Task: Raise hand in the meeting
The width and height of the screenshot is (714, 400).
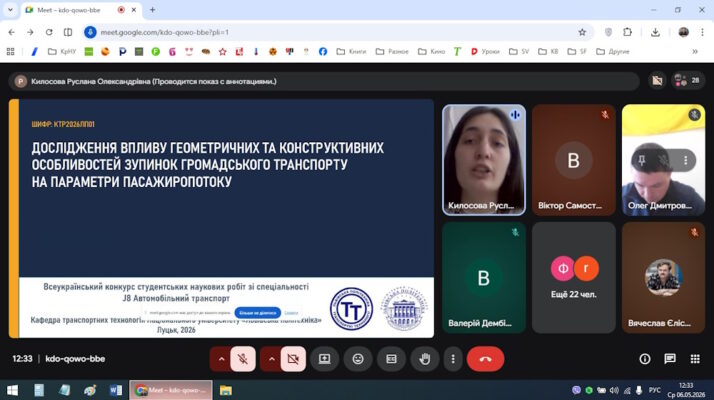Action: (425, 359)
